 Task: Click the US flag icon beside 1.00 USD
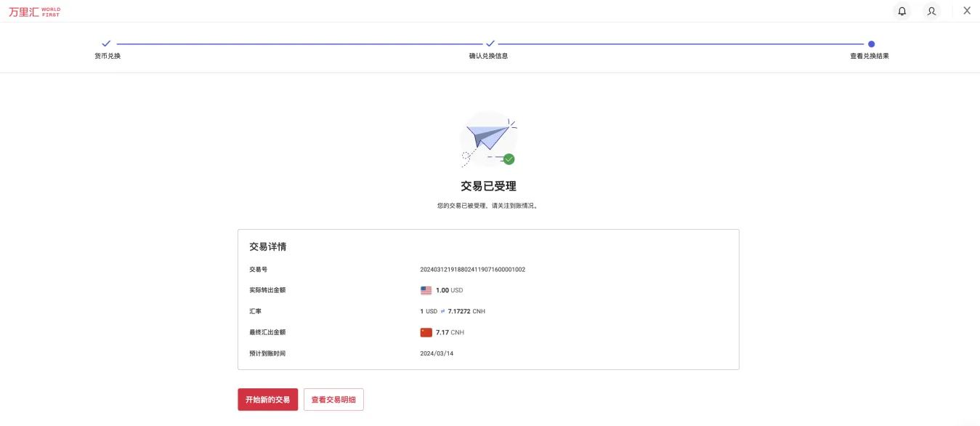tap(426, 290)
